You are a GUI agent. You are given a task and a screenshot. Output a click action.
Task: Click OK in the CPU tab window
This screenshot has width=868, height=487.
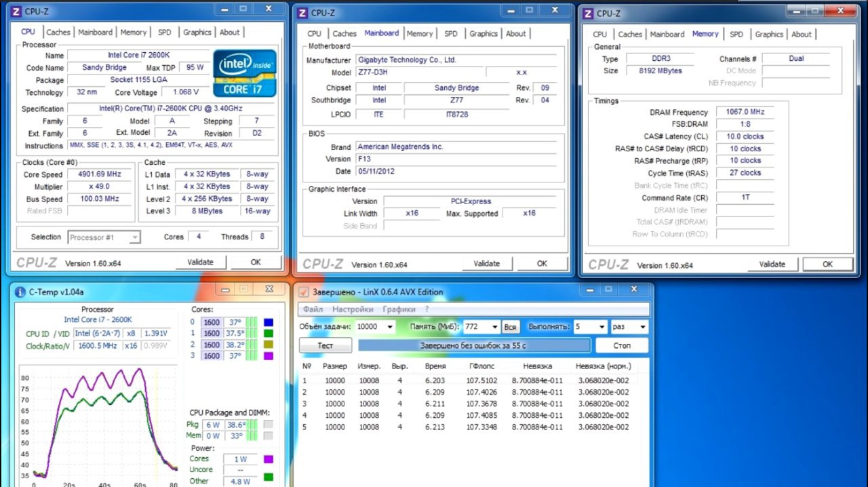[x=256, y=262]
